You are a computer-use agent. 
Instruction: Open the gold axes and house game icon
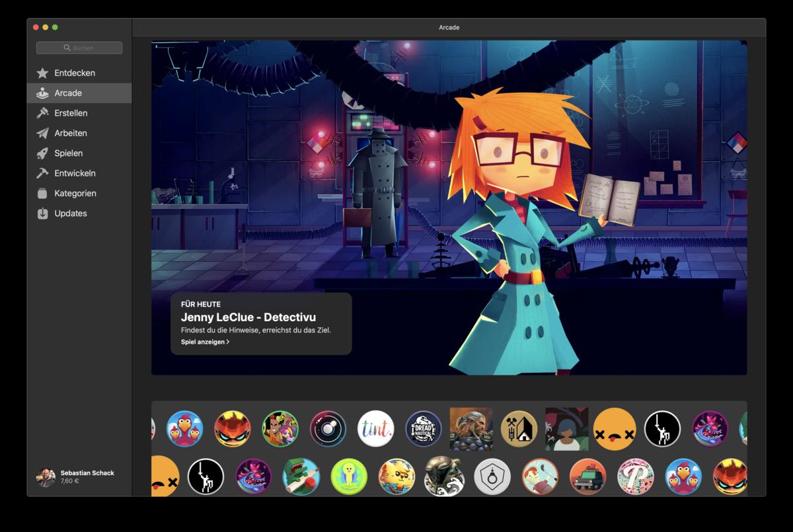[x=519, y=429]
